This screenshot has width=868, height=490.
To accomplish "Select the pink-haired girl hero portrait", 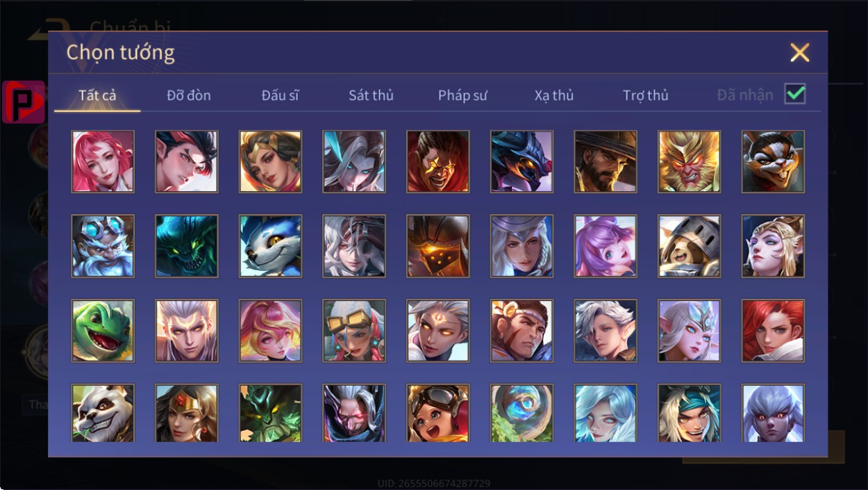I will pos(103,161).
